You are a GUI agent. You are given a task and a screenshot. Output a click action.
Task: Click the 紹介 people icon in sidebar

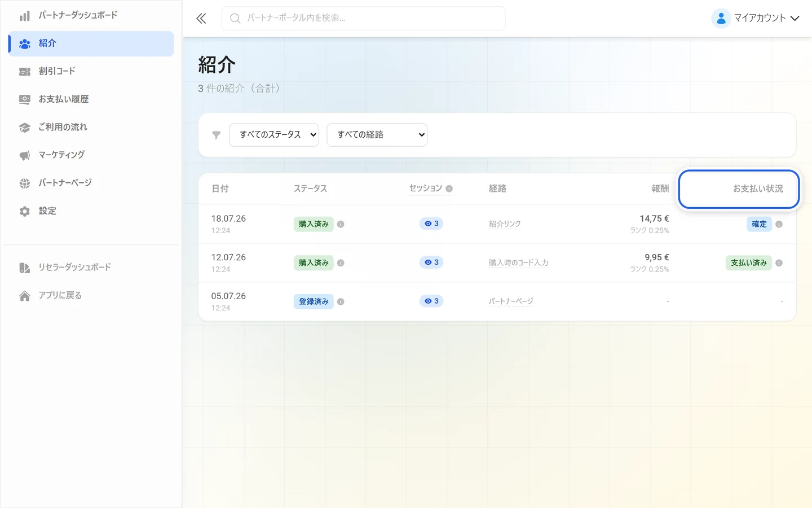(25, 43)
